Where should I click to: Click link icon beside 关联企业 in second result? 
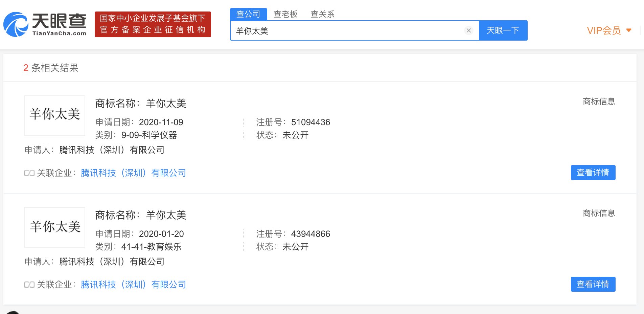tap(29, 285)
